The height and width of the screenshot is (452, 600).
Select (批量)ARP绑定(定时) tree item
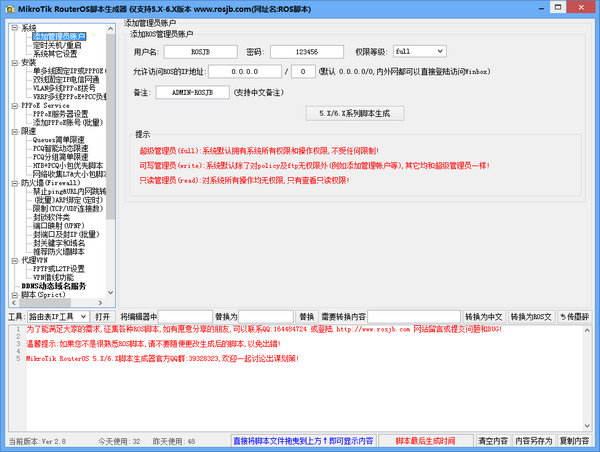[x=68, y=200]
